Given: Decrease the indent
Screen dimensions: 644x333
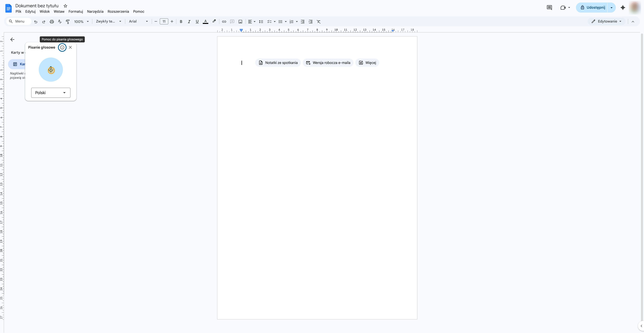Looking at the screenshot, I should click(303, 22).
